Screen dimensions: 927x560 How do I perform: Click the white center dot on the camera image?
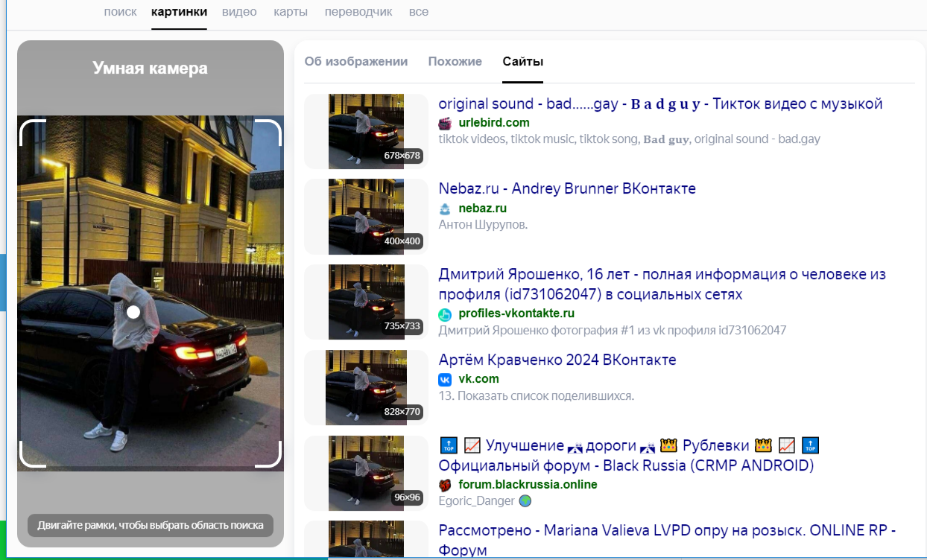coord(133,312)
